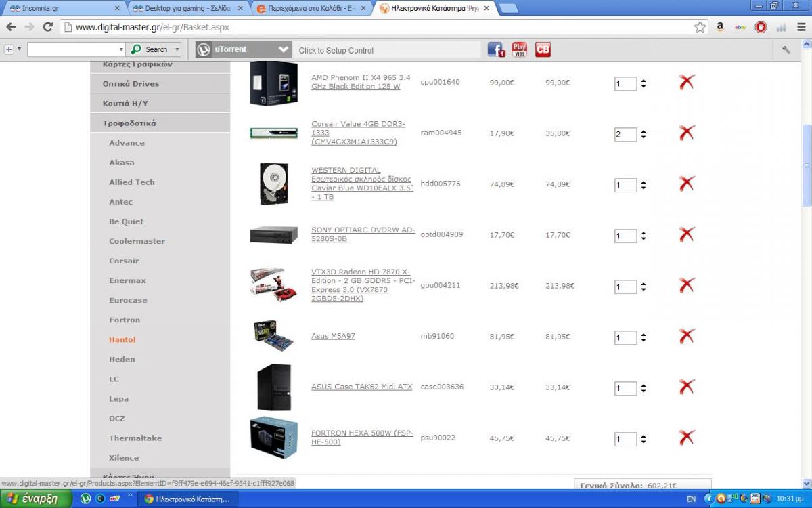Delete VTX3D Radeon HD 7870 item
The image size is (812, 508).
pyautogui.click(x=687, y=286)
